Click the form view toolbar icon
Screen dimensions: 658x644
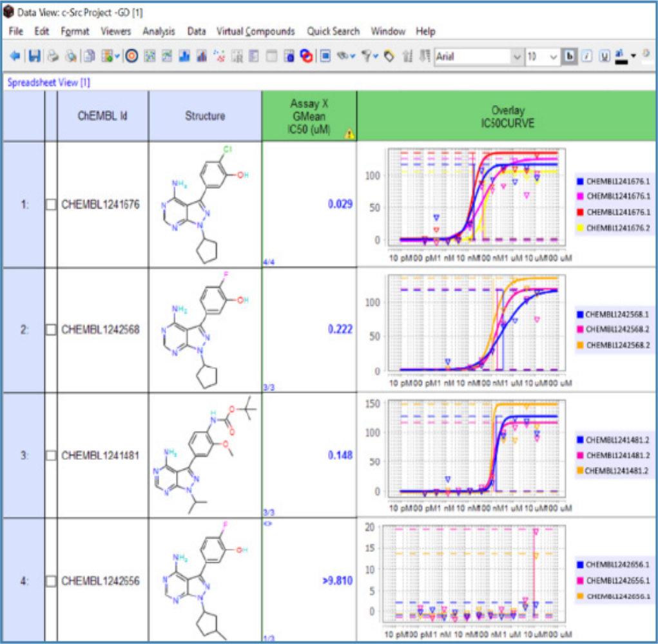(x=254, y=56)
